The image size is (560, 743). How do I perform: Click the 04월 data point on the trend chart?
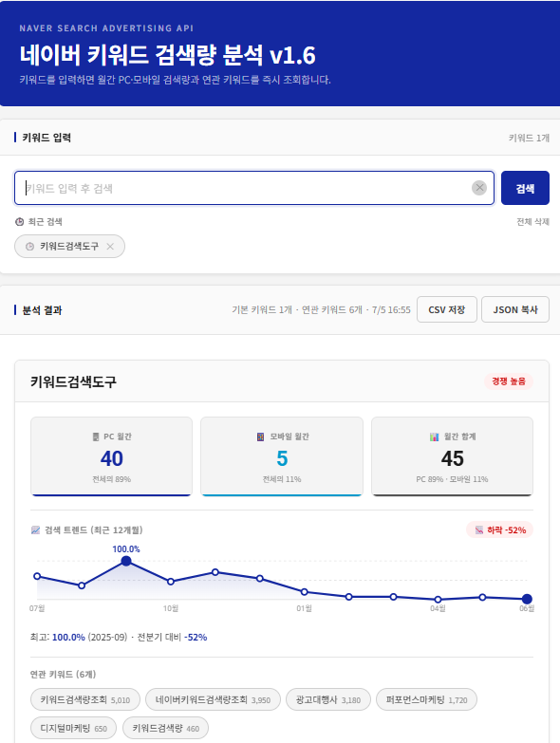click(438, 600)
